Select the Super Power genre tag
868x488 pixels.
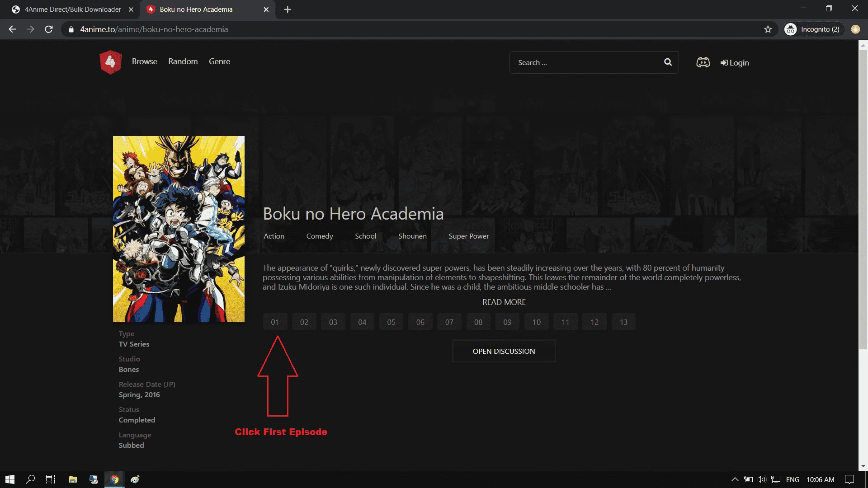pos(468,236)
